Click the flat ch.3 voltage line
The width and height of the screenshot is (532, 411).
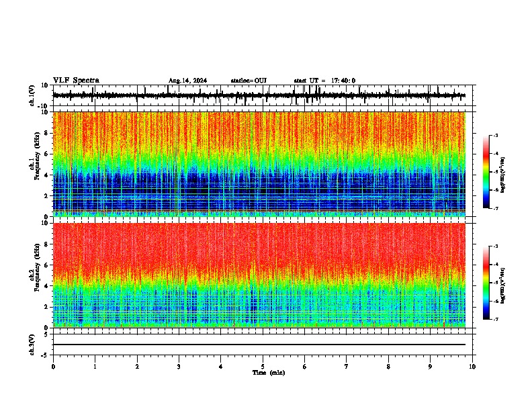259,345
